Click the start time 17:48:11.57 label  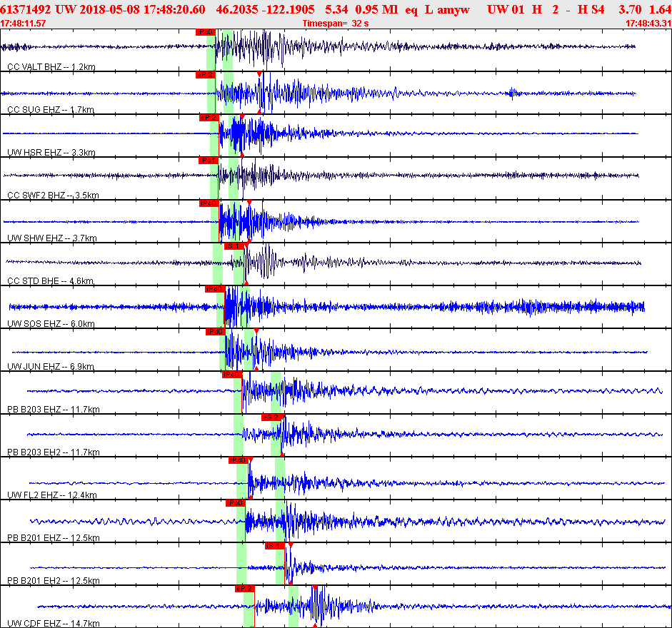pyautogui.click(x=24, y=23)
